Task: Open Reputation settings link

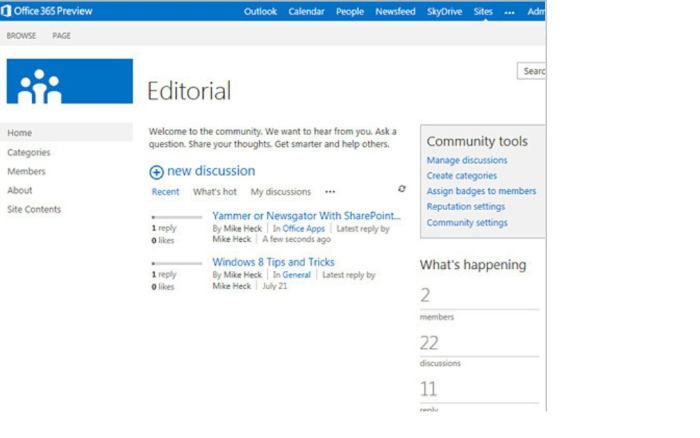Action: coord(466,207)
